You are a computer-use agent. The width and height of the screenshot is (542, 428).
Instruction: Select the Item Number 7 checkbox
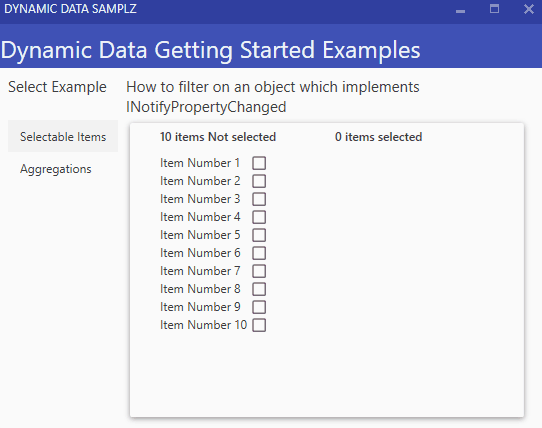coord(259,271)
